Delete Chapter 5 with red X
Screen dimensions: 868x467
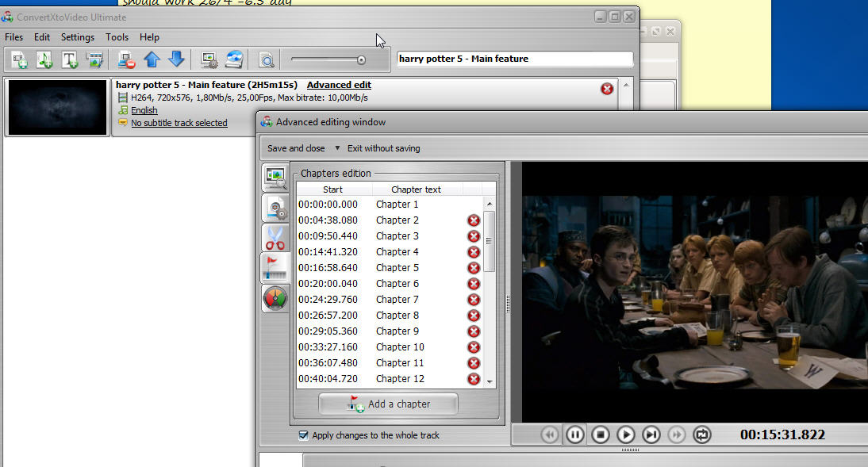click(x=474, y=268)
